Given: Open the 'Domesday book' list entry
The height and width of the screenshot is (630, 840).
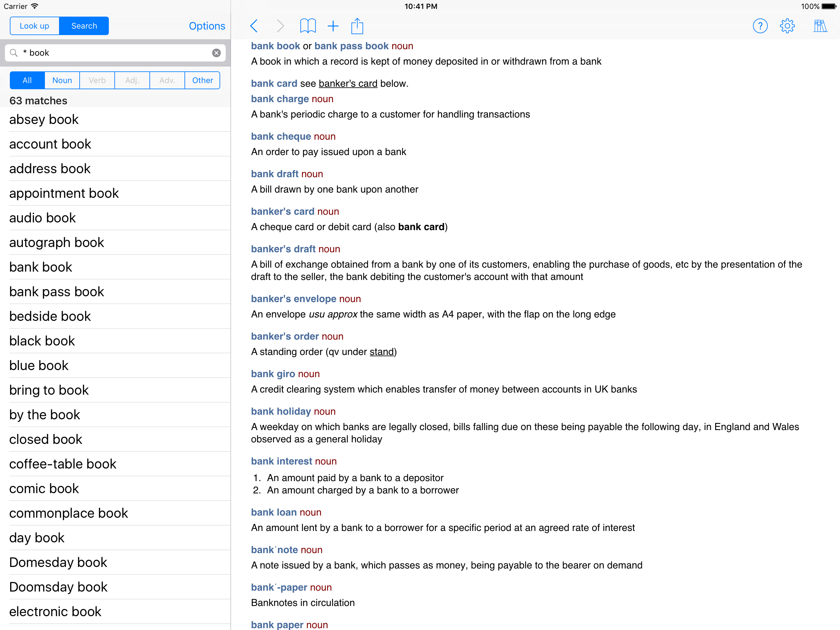Looking at the screenshot, I should 58,562.
